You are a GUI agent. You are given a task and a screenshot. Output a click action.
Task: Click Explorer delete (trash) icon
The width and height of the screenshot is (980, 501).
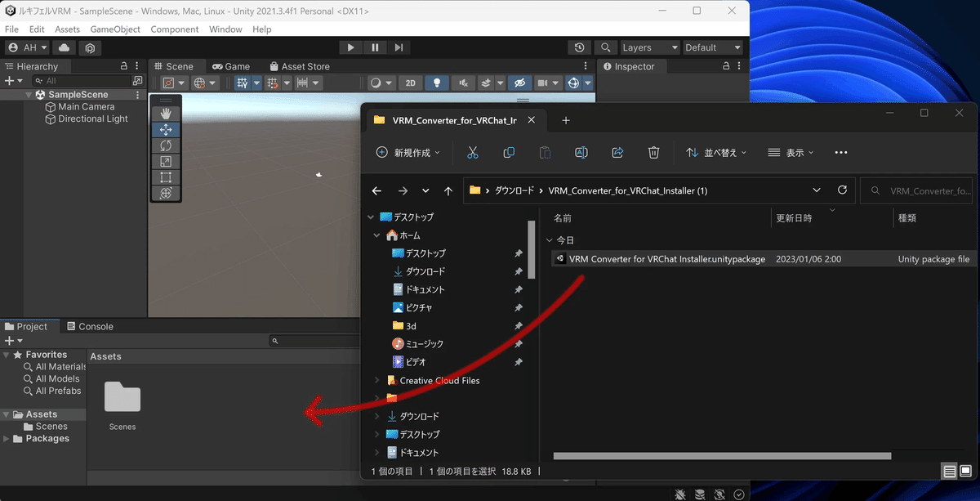point(653,153)
